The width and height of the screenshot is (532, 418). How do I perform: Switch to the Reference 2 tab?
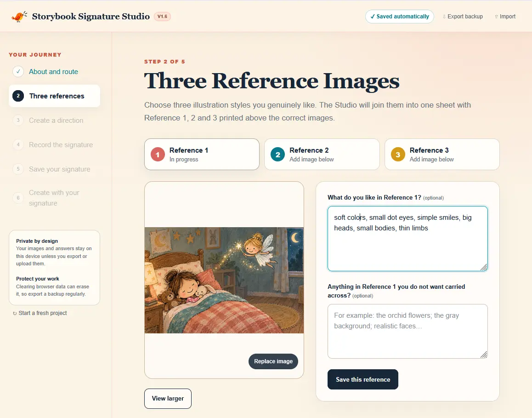[322, 155]
